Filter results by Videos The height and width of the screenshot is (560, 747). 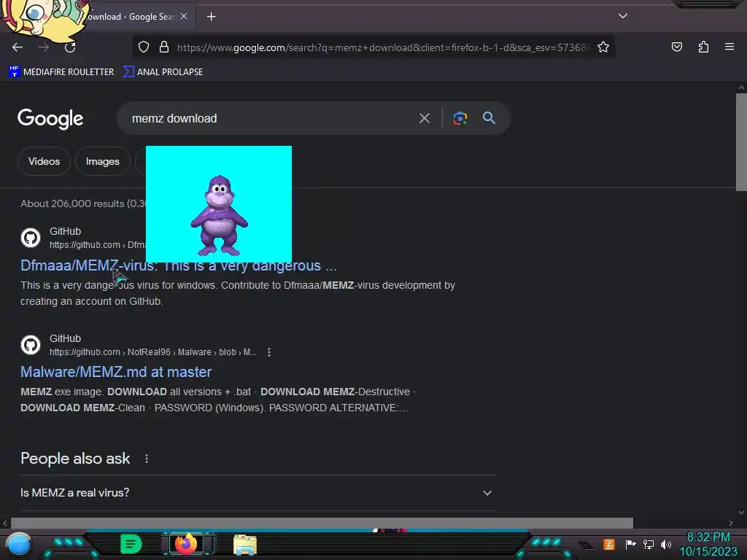coord(44,161)
